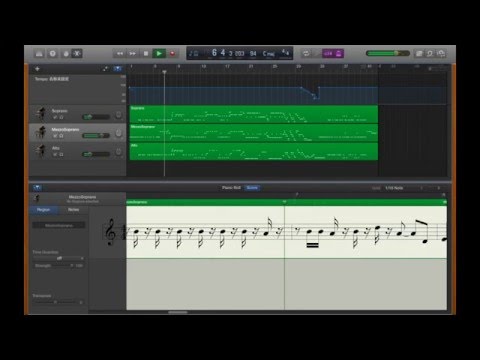The image size is (480, 360).
Task: Click the tracks area automation/tool icon beside Catch
Action: pos(106,69)
